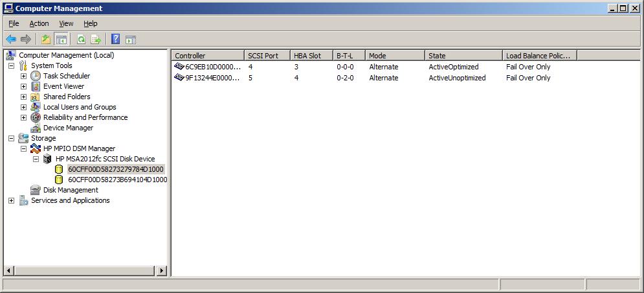Click the 0-0-0 B-T-L cell

345,67
